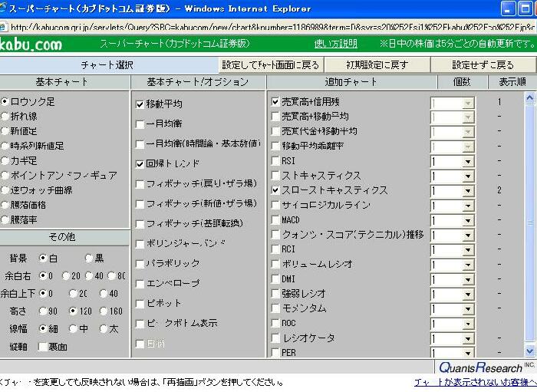Open the DMI count dropdown
The image size is (537, 392).
coord(468,279)
